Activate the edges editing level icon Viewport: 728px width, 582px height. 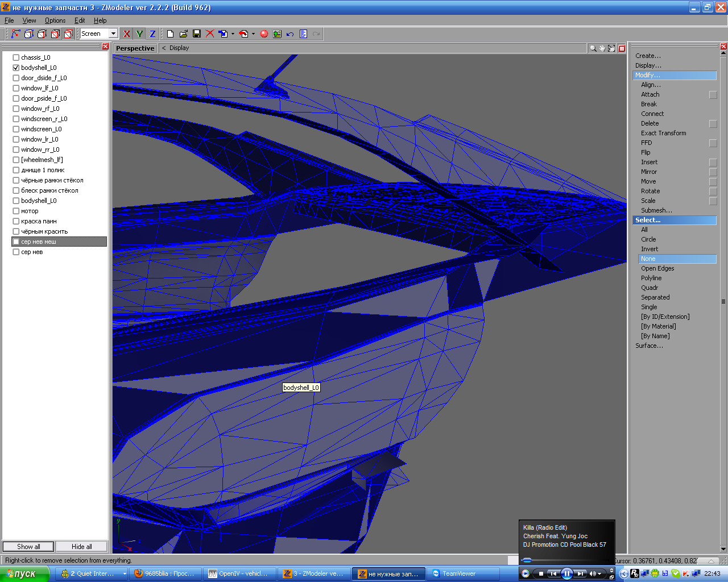28,34
